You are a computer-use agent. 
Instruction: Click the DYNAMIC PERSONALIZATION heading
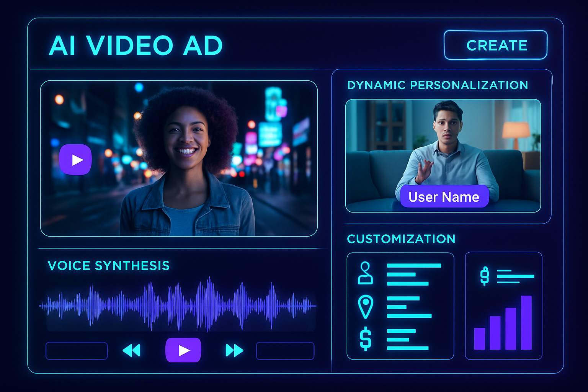(x=438, y=85)
